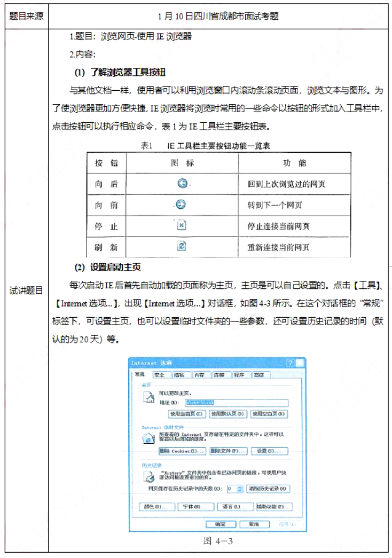Click the heading (1) 了解浏览器工具按钮
Screen dimensions: 392x558
(x=120, y=72)
